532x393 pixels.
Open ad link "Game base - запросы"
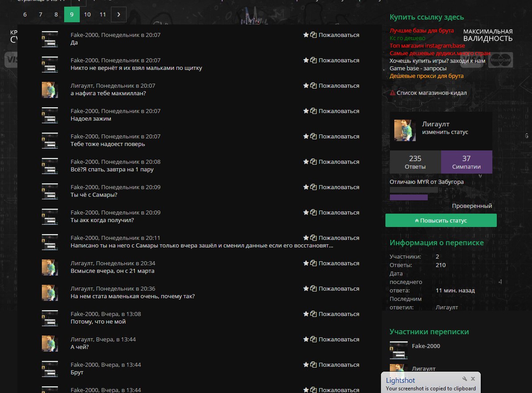(x=418, y=69)
